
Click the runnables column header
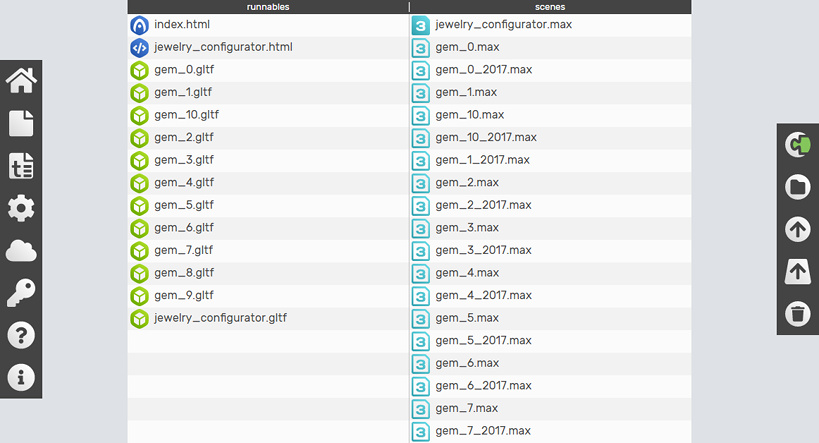coord(268,7)
